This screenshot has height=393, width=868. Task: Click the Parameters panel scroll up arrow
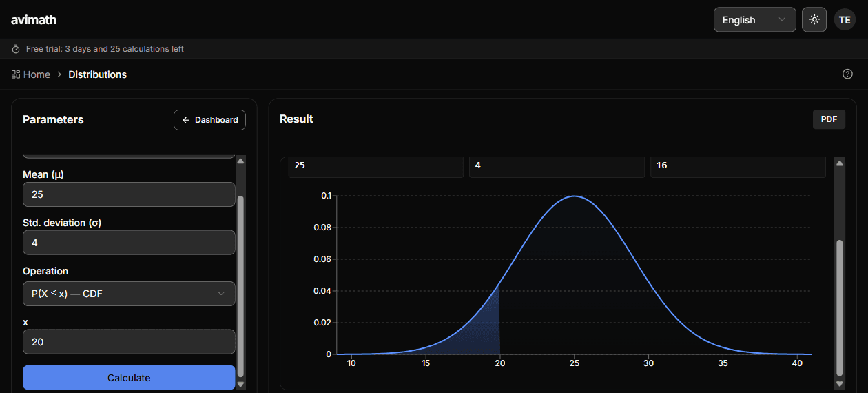(240, 161)
